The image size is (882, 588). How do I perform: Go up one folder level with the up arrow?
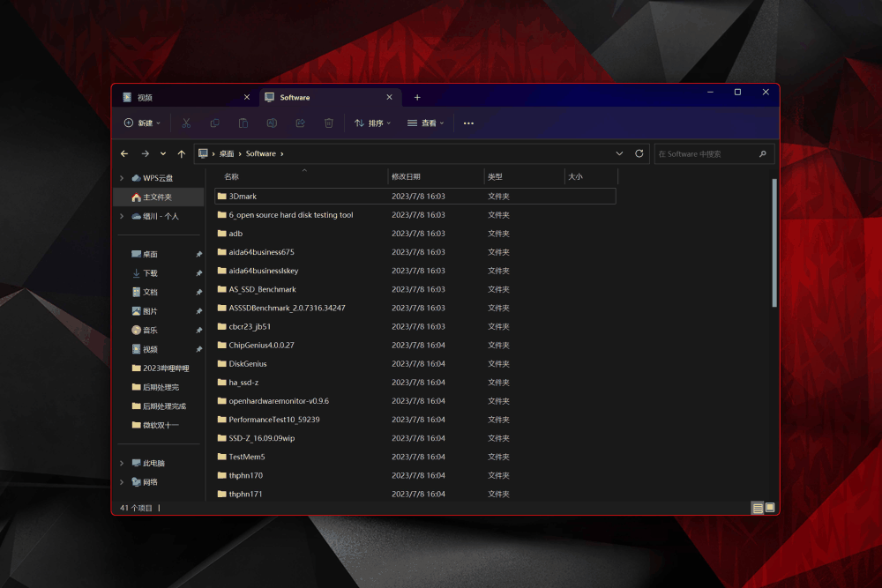coord(182,153)
